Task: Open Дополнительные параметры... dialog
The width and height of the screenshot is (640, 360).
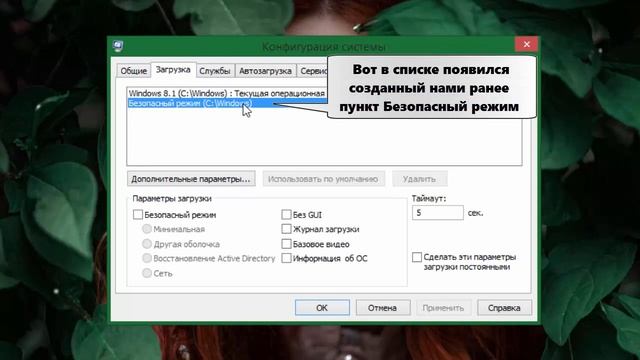Action: (191, 179)
